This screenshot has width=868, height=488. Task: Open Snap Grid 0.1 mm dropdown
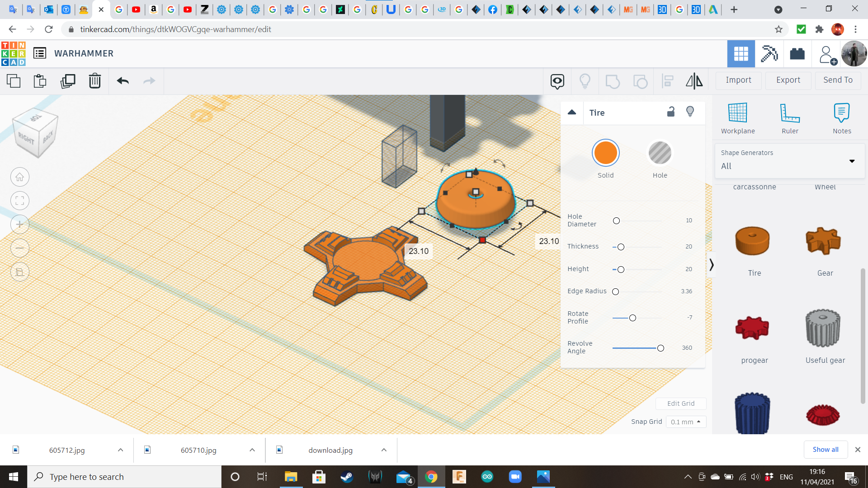click(685, 422)
